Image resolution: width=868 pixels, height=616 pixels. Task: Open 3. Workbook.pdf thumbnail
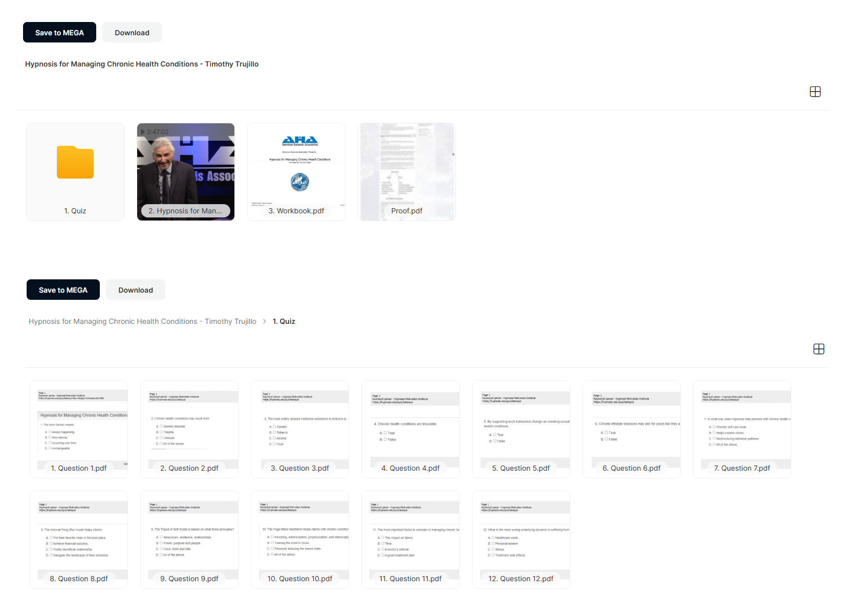click(296, 172)
